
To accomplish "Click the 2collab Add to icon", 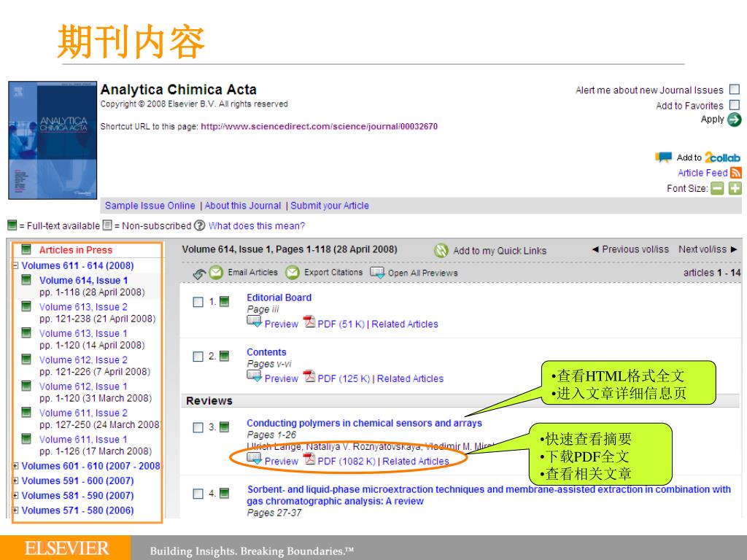I will (x=663, y=157).
